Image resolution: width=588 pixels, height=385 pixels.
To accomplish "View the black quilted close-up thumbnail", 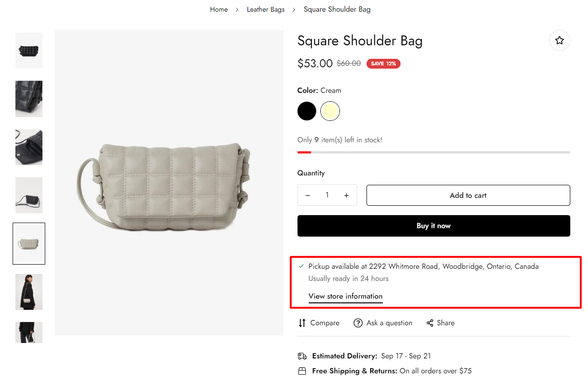I will 29,99.
